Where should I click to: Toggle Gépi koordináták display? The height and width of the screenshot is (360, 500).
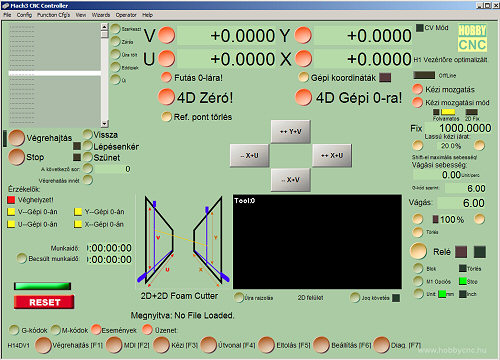coord(303,77)
